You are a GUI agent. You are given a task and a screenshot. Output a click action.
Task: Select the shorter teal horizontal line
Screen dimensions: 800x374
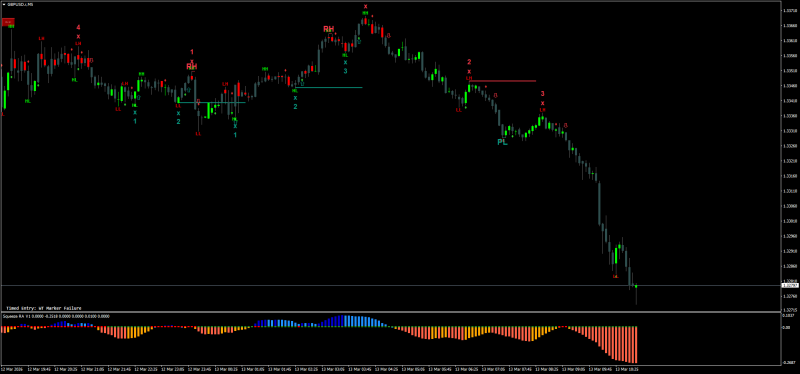pyautogui.click(x=212, y=103)
